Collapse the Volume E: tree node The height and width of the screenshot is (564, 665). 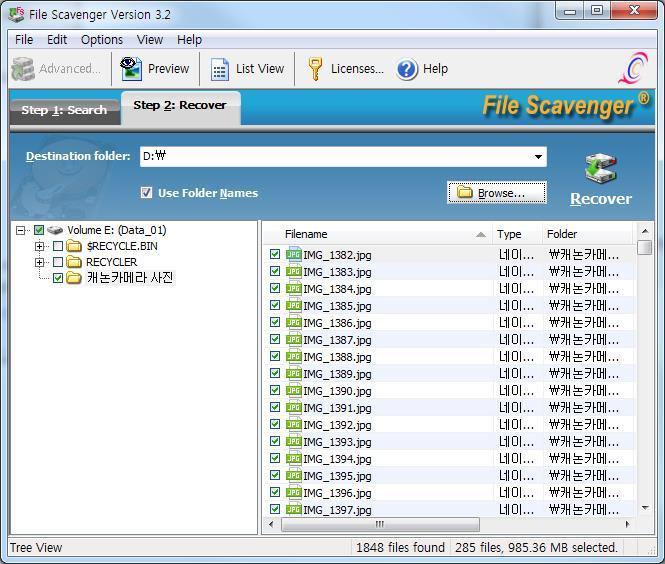coord(20,230)
